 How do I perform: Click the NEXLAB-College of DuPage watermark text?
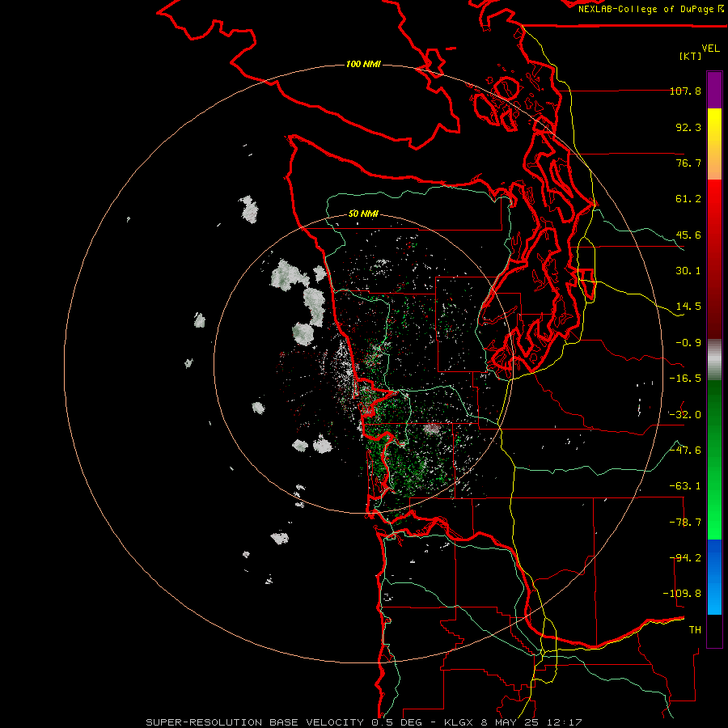point(647,9)
